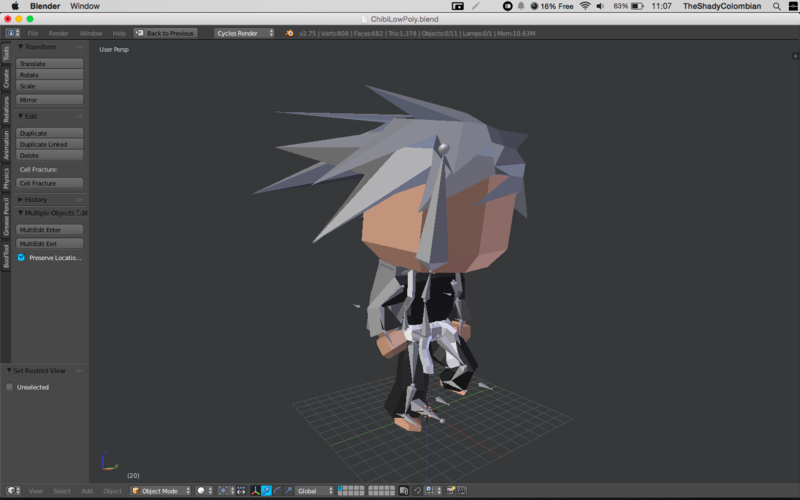Switch to the Relations shelf tab
This screenshot has height=500, width=800.
coord(6,109)
